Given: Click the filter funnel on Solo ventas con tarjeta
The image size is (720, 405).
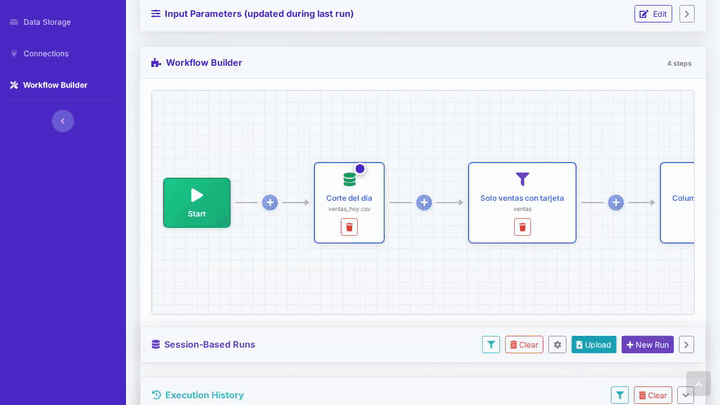Looking at the screenshot, I should point(522,179).
